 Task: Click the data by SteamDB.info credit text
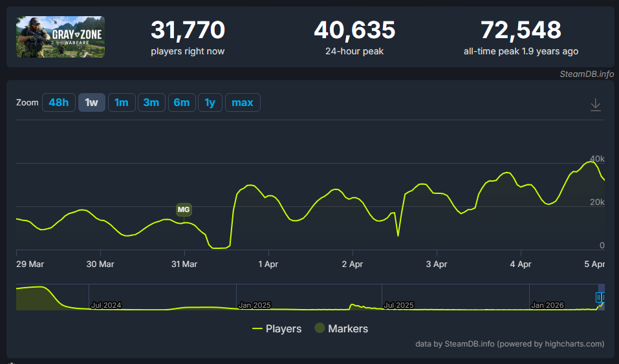point(510,344)
